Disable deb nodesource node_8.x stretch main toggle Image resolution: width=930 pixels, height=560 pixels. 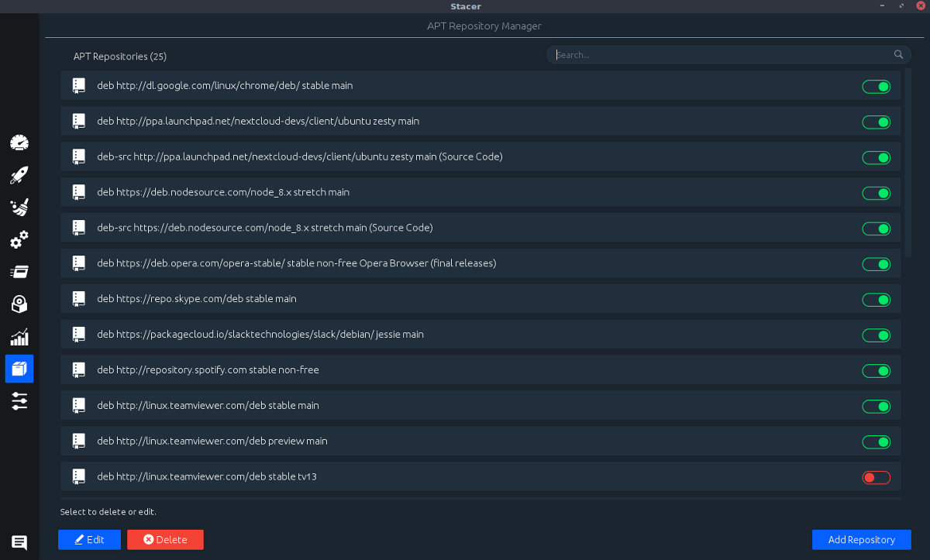pos(876,193)
